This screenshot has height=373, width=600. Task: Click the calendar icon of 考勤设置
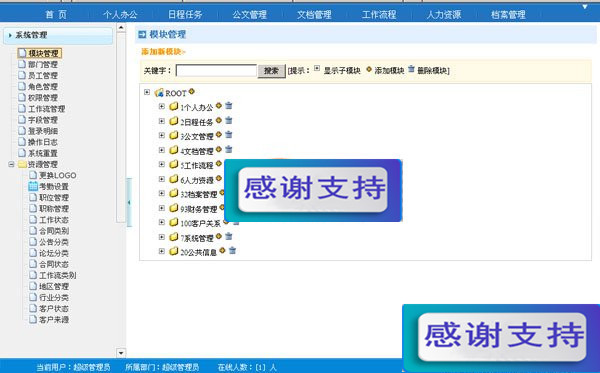coord(33,186)
